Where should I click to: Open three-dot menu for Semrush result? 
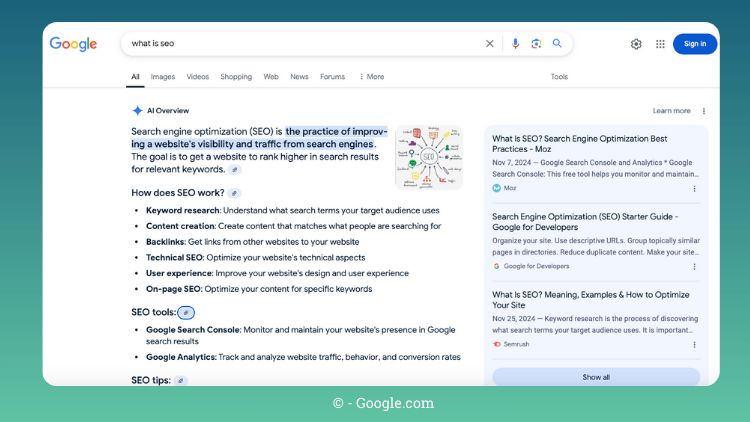click(695, 344)
